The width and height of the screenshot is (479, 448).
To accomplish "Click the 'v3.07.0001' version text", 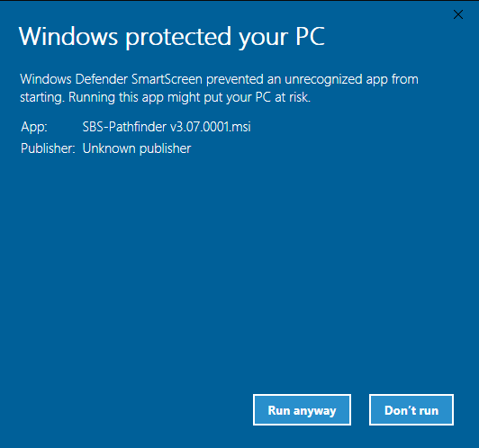I will (200, 127).
